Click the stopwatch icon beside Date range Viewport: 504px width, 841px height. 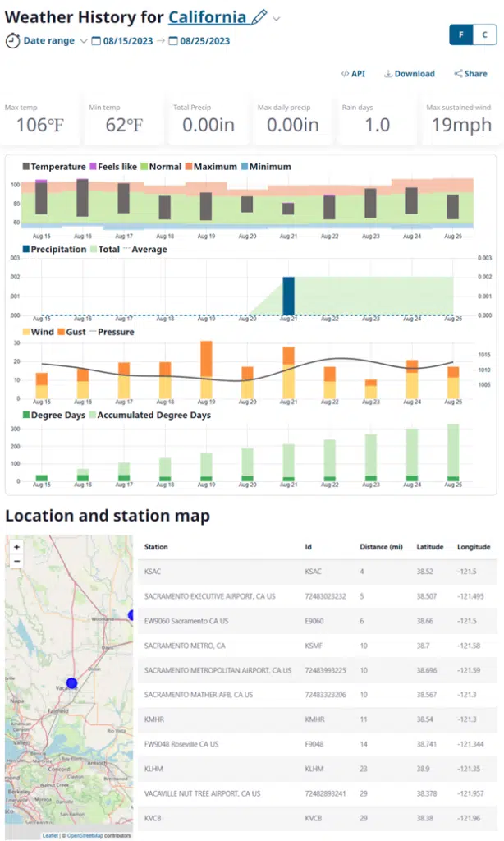12,41
